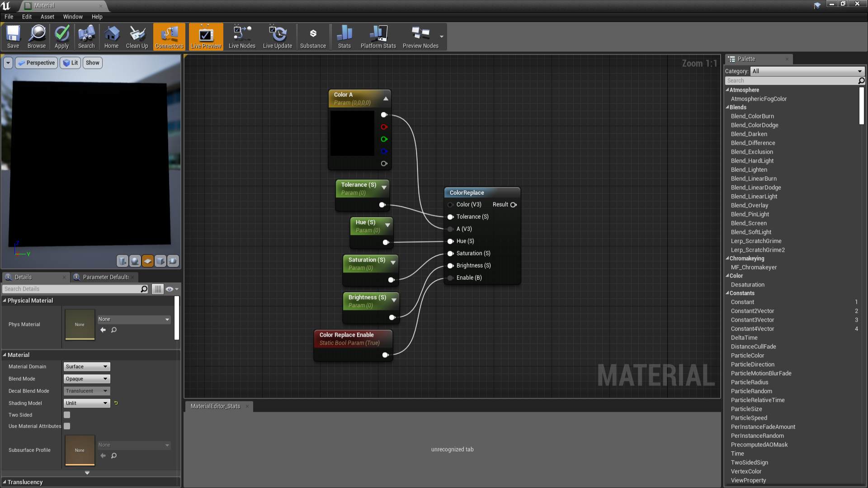This screenshot has width=868, height=488.
Task: Check Use Material Attributes
Action: pos(66,426)
